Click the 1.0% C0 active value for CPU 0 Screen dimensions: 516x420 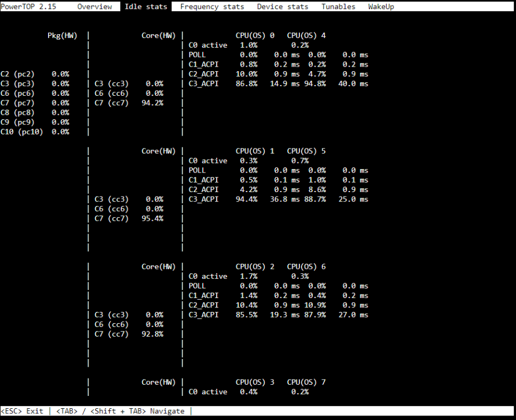[248, 45]
